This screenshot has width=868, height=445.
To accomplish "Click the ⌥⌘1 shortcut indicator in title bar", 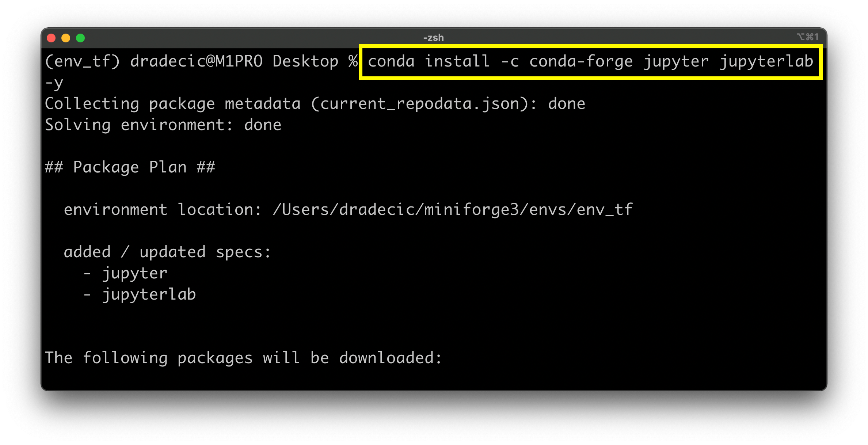I will pyautogui.click(x=807, y=37).
